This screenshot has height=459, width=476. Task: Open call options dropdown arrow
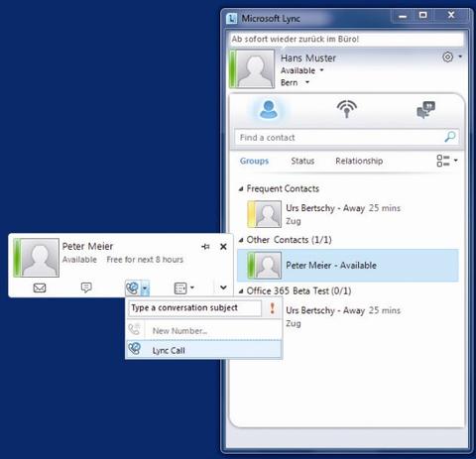click(145, 288)
